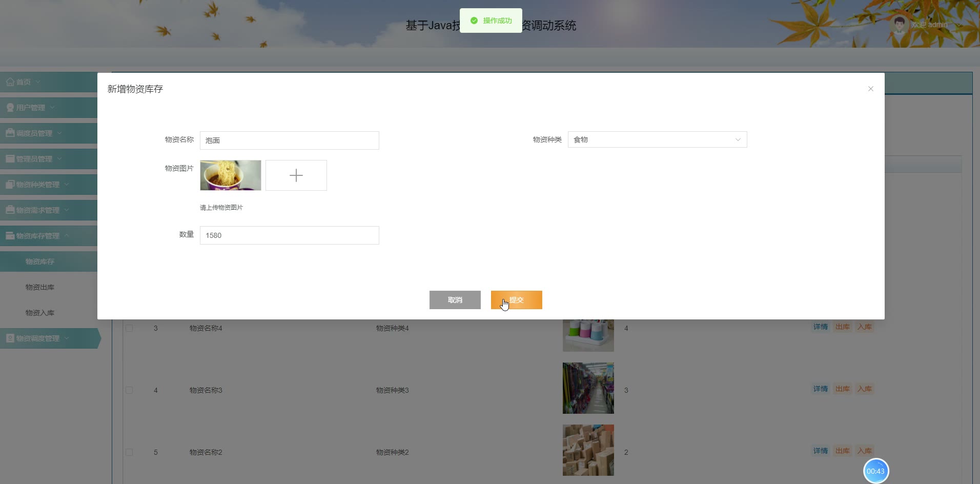The height and width of the screenshot is (484, 980).
Task: Click the admin avatar icon
Action: tap(900, 25)
